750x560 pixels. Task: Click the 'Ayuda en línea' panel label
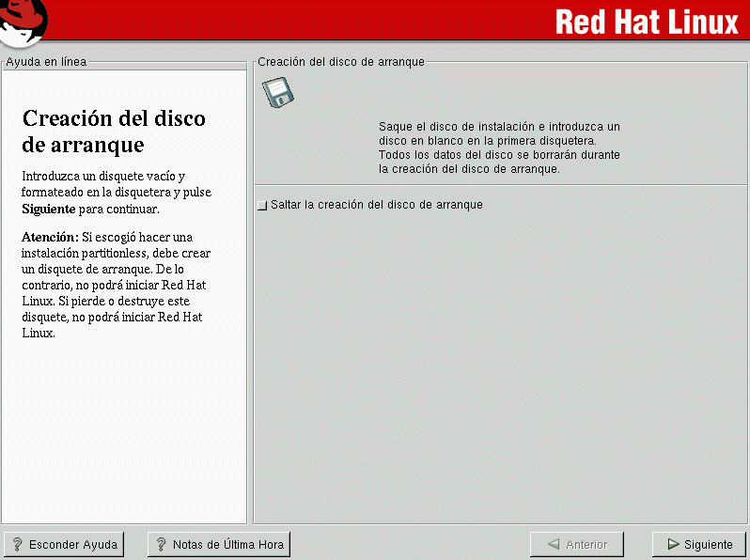click(x=46, y=62)
